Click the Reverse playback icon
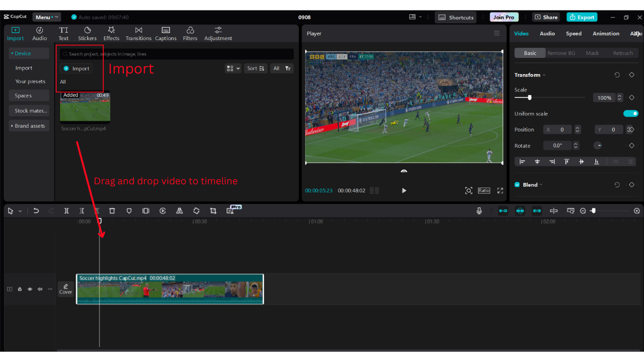This screenshot has width=644, height=362. [x=163, y=211]
